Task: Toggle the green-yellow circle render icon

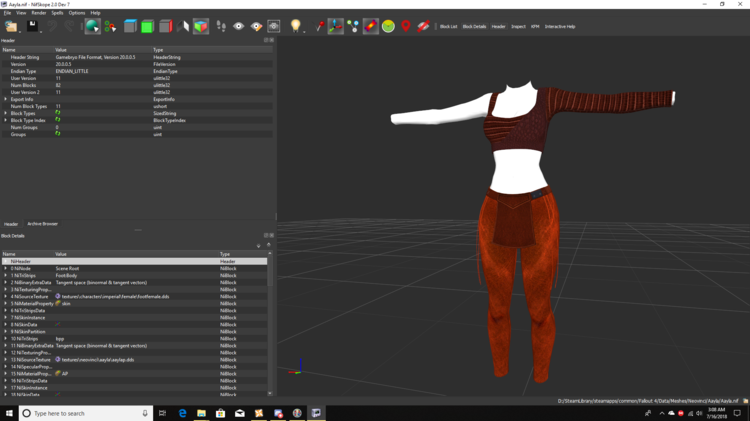Action: [388, 26]
